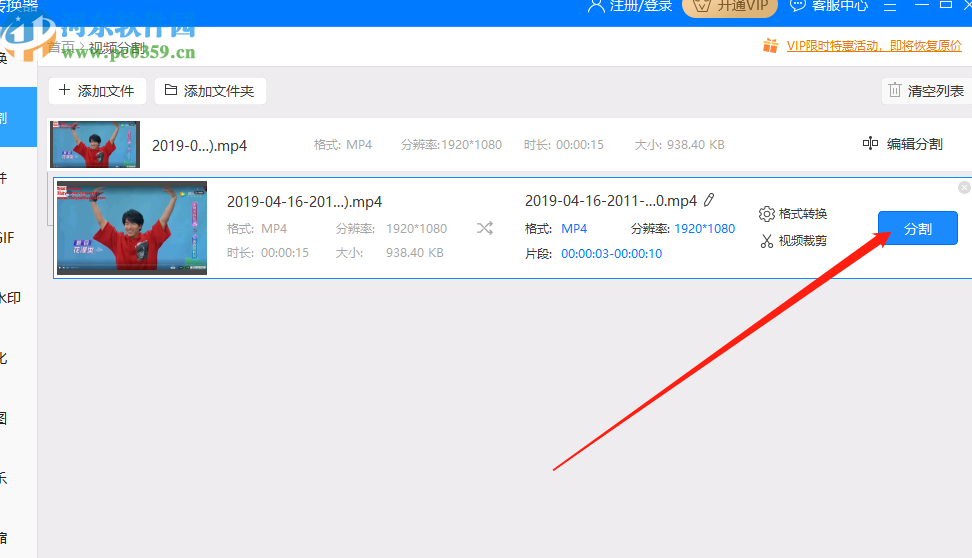Open the hamburger menu in title bar
Viewport: 972px width, 558px height.
coord(890,7)
